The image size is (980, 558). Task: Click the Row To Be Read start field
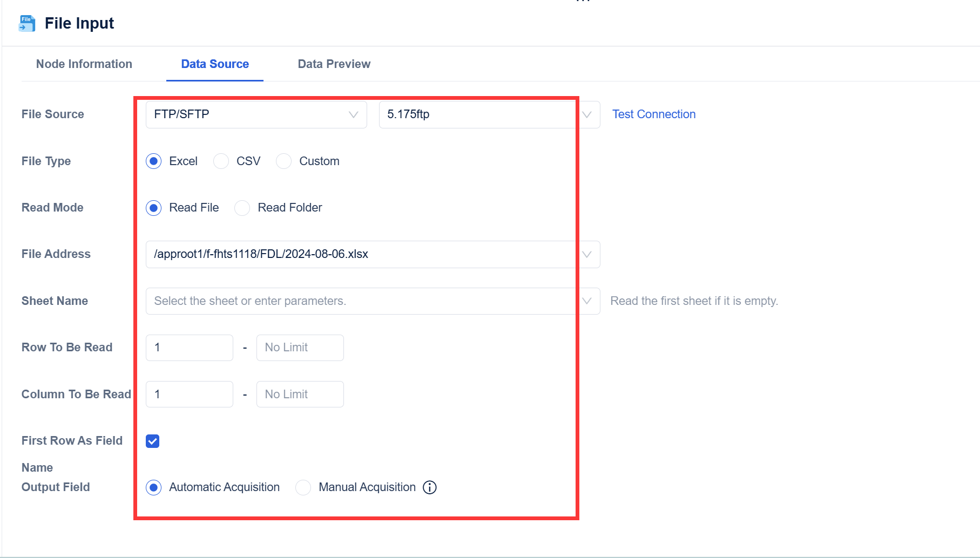[x=189, y=348]
